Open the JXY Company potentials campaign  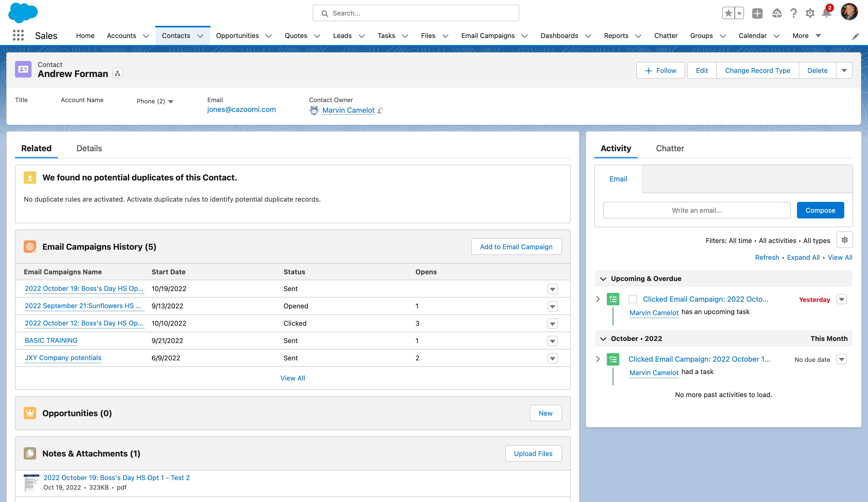coord(63,358)
